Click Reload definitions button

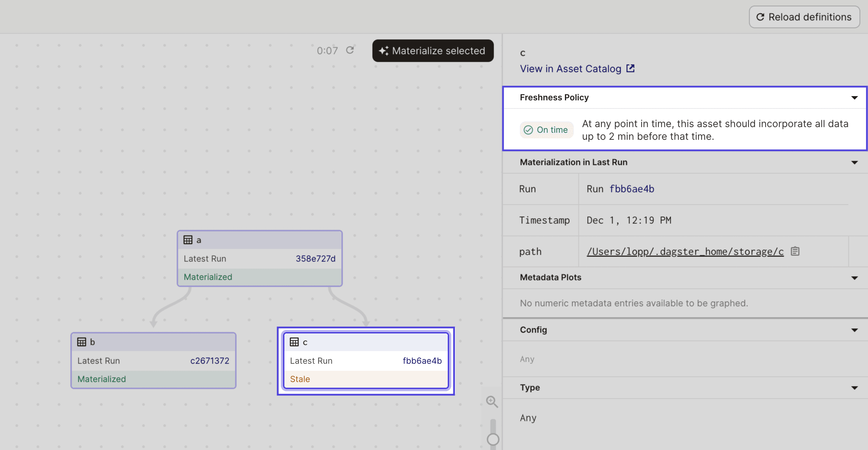[x=804, y=17]
